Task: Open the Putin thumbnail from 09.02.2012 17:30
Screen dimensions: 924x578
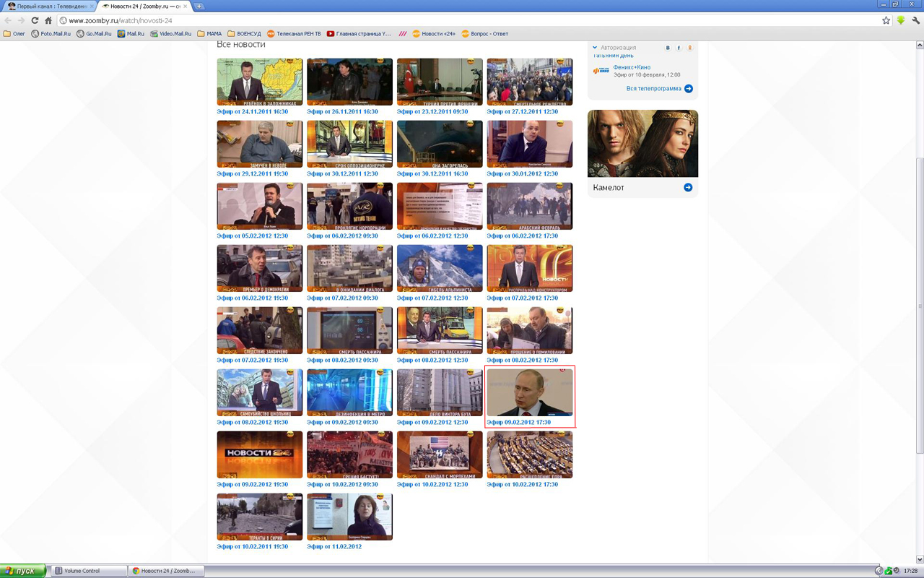Action: [x=529, y=392]
